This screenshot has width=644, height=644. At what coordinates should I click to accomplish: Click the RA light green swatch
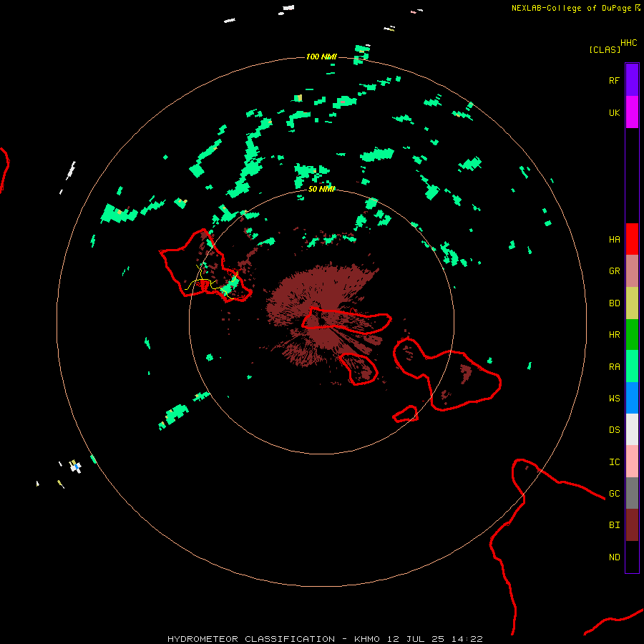pyautogui.click(x=632, y=366)
